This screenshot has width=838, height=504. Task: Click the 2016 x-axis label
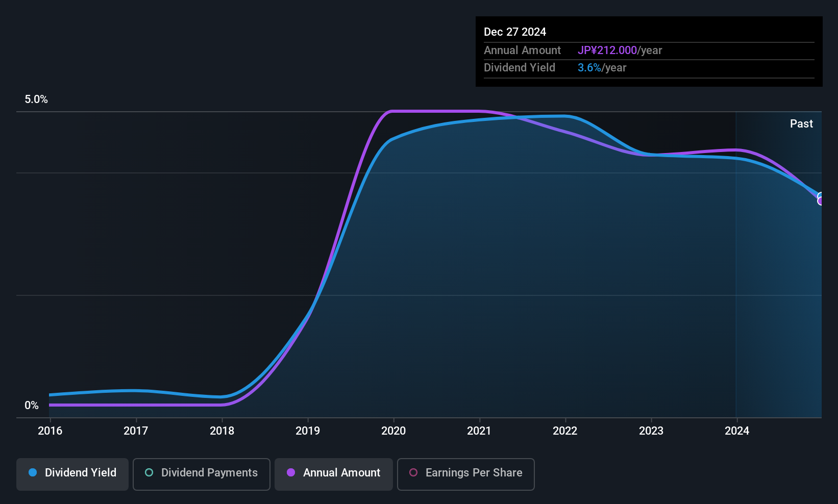pyautogui.click(x=50, y=431)
